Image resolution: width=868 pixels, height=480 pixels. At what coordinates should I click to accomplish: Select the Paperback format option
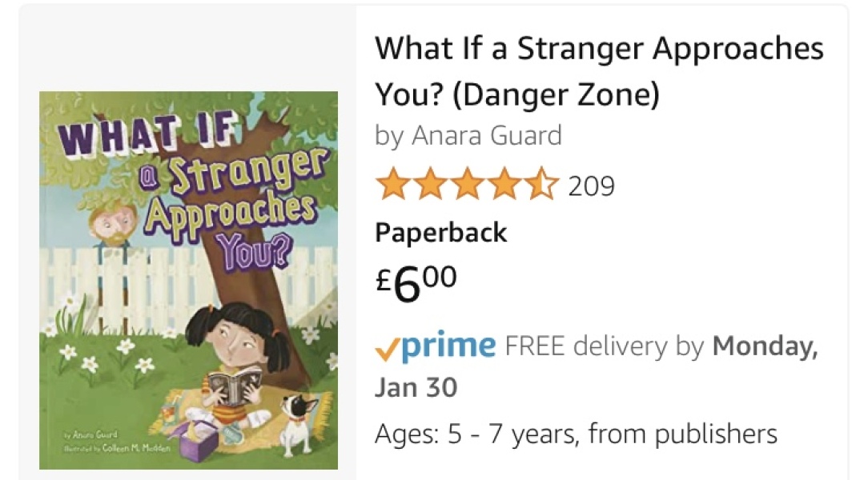pyautogui.click(x=440, y=233)
